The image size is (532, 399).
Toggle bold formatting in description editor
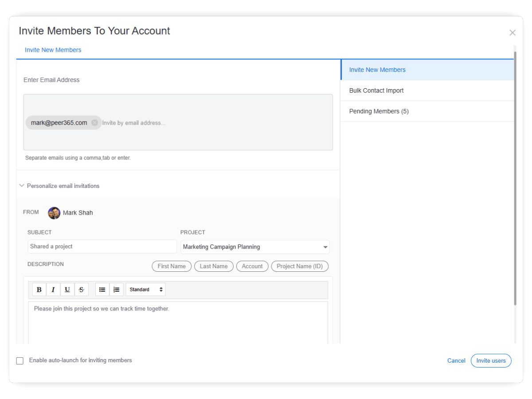(39, 289)
